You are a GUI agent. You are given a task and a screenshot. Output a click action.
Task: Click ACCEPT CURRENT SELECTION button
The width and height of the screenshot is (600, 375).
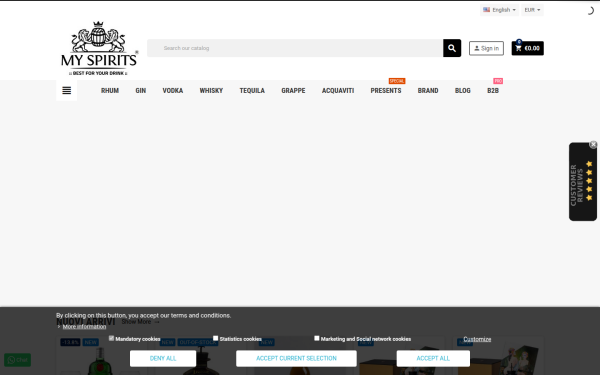pyautogui.click(x=296, y=359)
